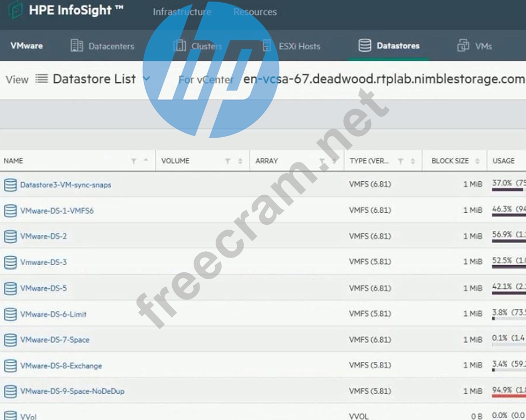Click 0 B block size in VVol row

[x=477, y=416]
